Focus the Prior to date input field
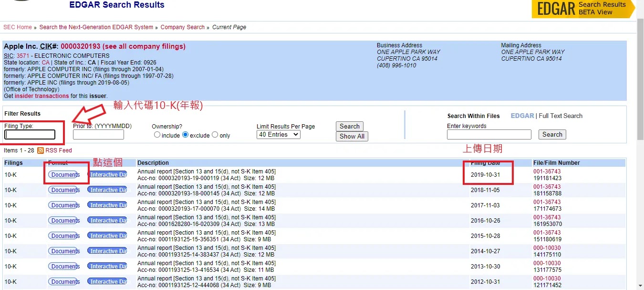The width and height of the screenshot is (644, 290). coord(98,135)
